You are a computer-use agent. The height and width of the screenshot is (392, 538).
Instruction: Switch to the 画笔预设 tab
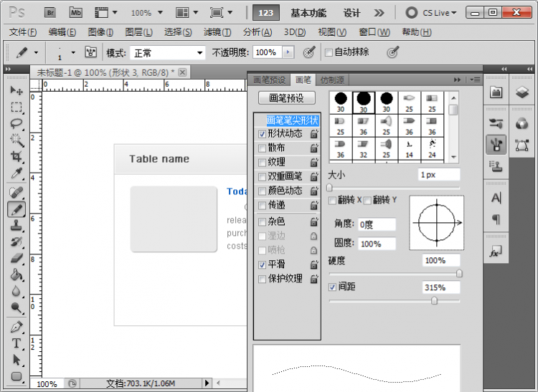pyautogui.click(x=269, y=80)
